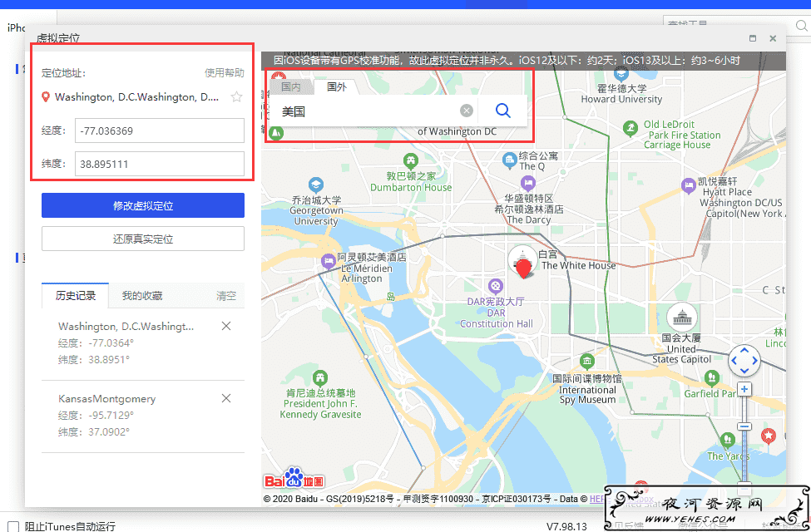Viewport: 811px width, 532px height.
Task: Select Washington, D.C. history record
Action: 143,342
